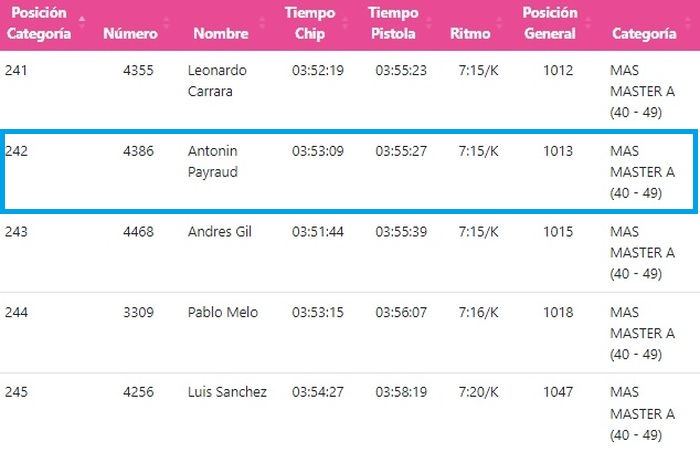The width and height of the screenshot is (700, 452).
Task: Select pace 7:20/K cell
Action: [x=477, y=392]
